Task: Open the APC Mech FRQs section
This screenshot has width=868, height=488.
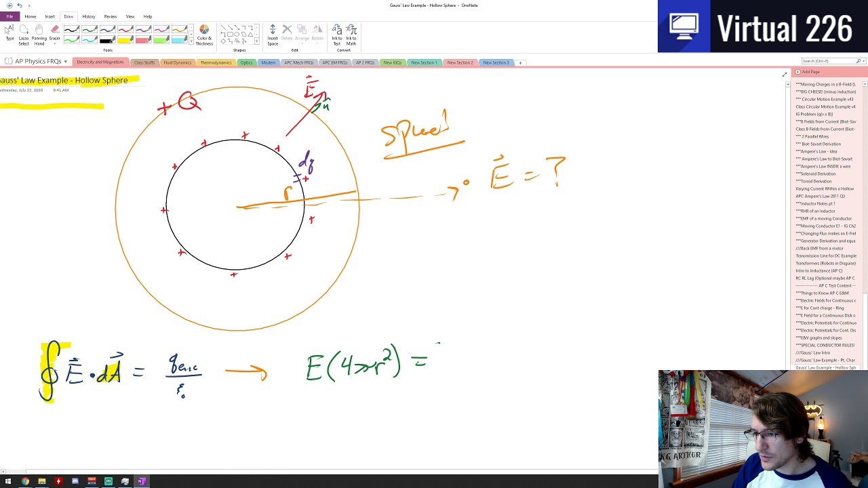Action: [x=299, y=62]
